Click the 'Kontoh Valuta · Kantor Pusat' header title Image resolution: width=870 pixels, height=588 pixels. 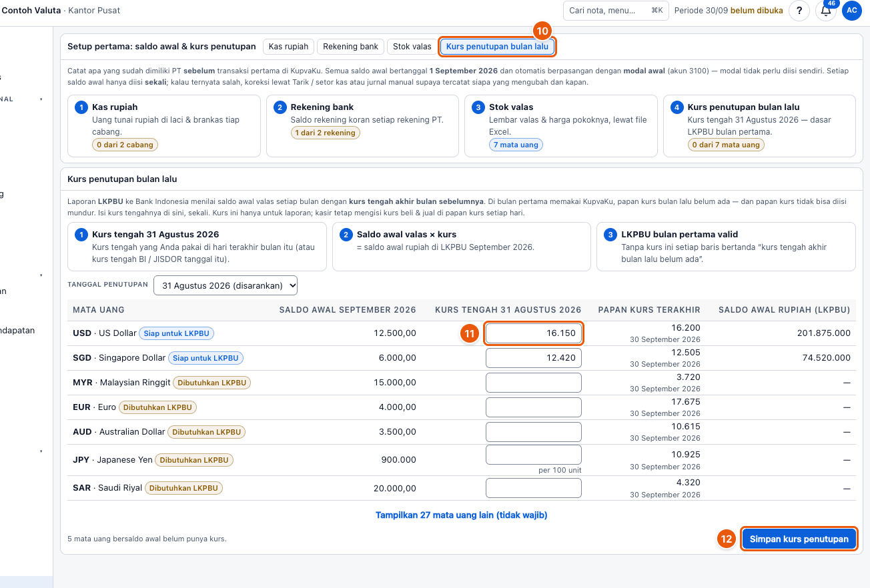(x=61, y=11)
